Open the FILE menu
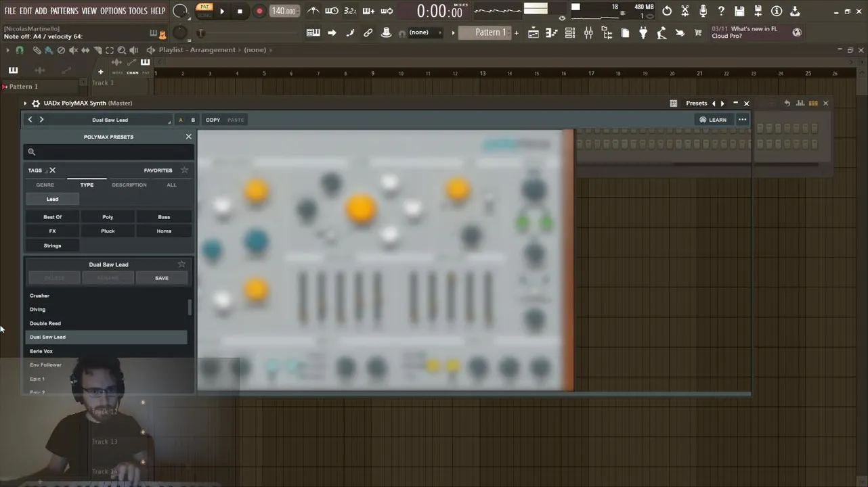Screen dimensions: 868x487 10,11
